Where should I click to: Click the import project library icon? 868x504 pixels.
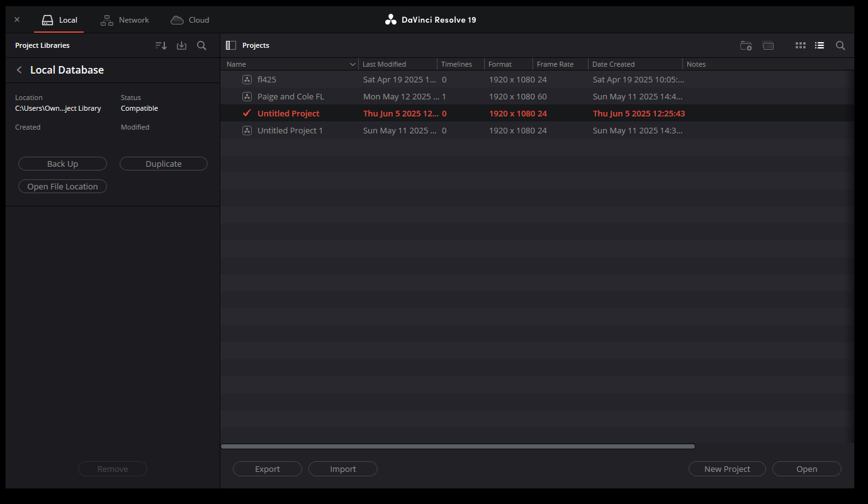(181, 45)
